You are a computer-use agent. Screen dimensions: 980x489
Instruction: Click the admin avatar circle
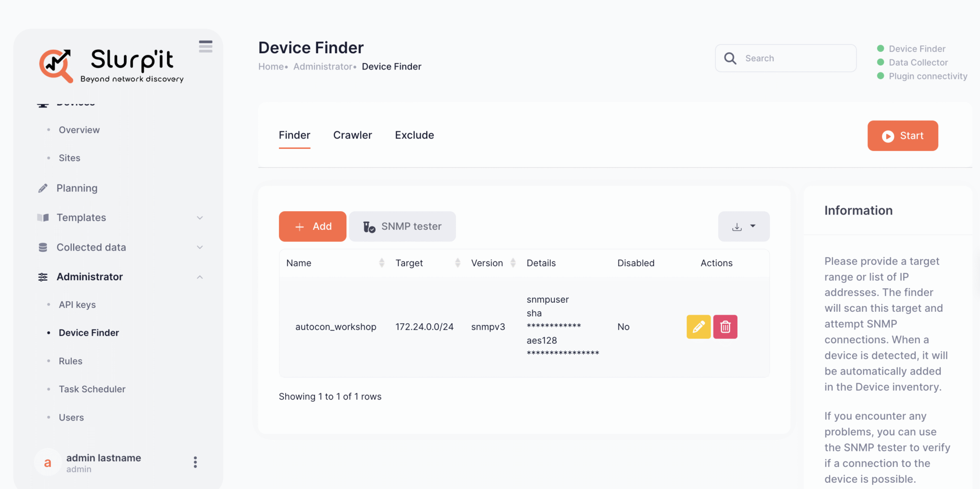click(x=47, y=463)
